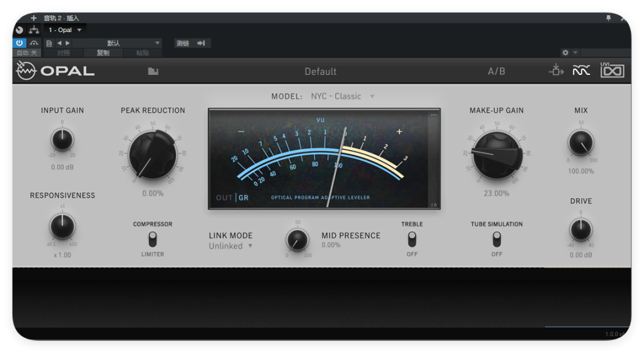Click the UVI logo icon
Viewport: 644px width, 353px height.
pos(613,70)
